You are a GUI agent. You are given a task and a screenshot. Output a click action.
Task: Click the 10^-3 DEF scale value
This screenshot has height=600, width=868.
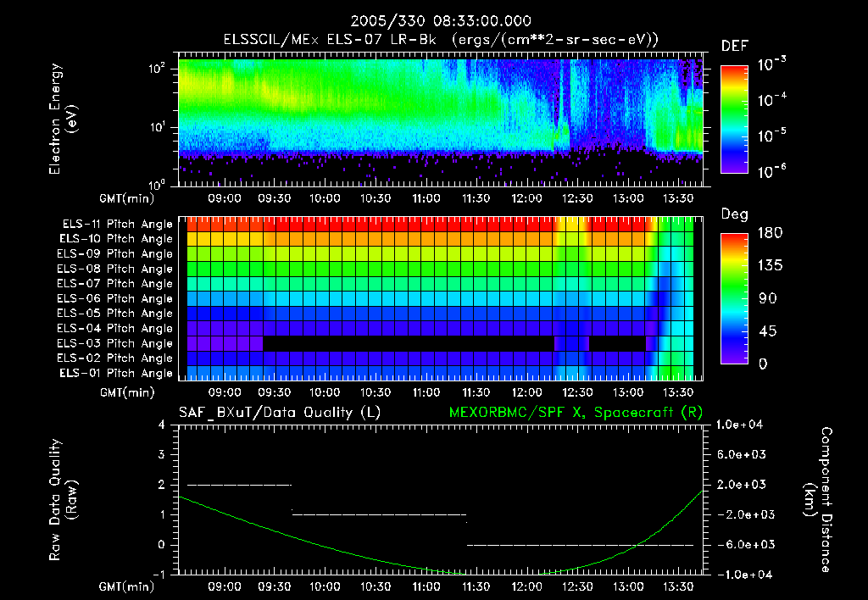coord(771,64)
